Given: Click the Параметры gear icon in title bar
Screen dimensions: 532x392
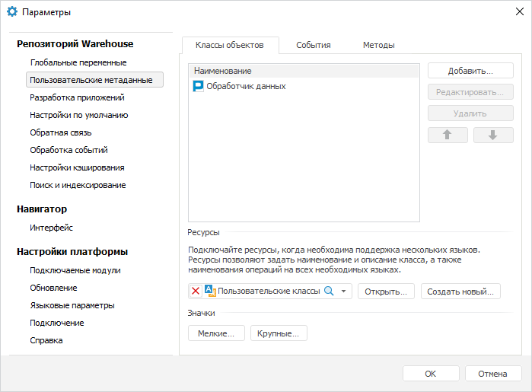Looking at the screenshot, I should point(11,12).
